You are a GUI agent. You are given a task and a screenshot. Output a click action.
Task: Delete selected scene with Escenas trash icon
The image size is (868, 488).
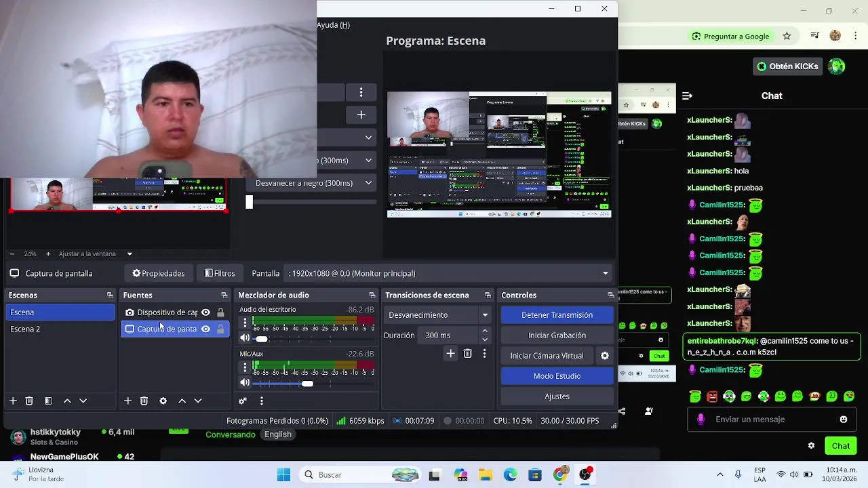tap(29, 401)
